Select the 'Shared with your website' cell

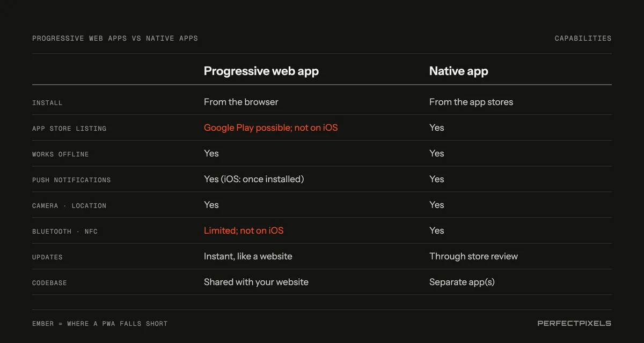pos(256,282)
